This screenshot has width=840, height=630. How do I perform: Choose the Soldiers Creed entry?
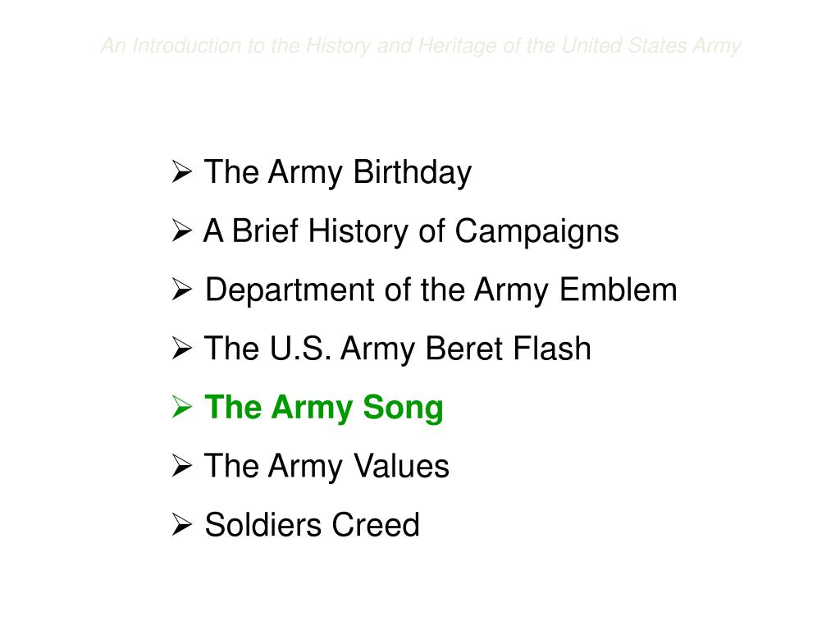tap(313, 524)
